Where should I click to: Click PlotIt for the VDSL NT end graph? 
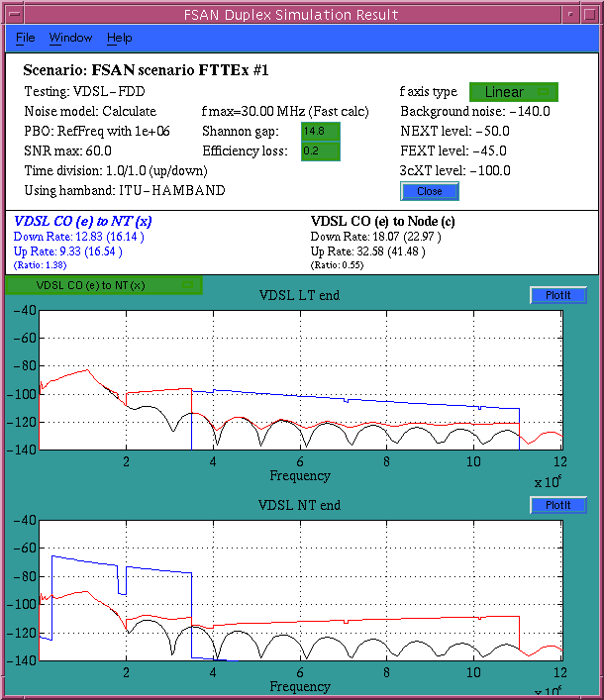pos(558,505)
